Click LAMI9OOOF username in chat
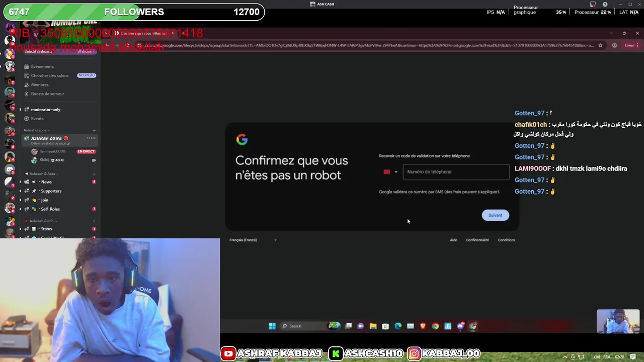Viewport: 644px width, 362px height. pyautogui.click(x=533, y=168)
